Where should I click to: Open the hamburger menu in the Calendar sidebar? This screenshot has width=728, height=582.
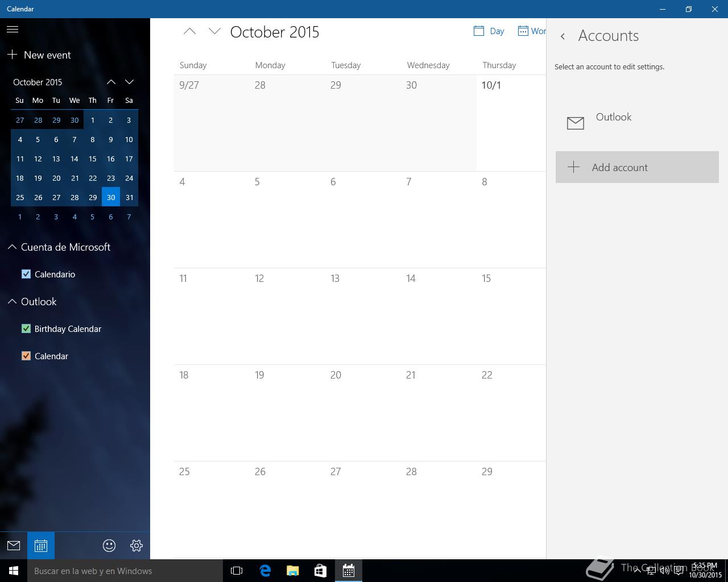coord(13,29)
